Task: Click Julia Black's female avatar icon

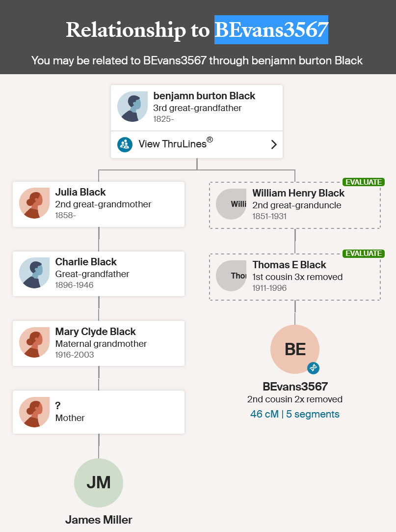Action: [x=34, y=203]
